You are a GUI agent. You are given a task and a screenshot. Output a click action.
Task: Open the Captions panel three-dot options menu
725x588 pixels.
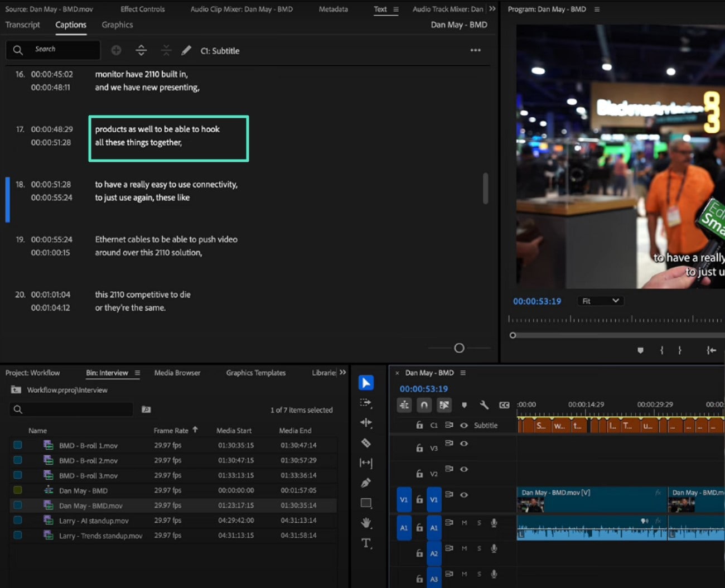[x=475, y=50]
